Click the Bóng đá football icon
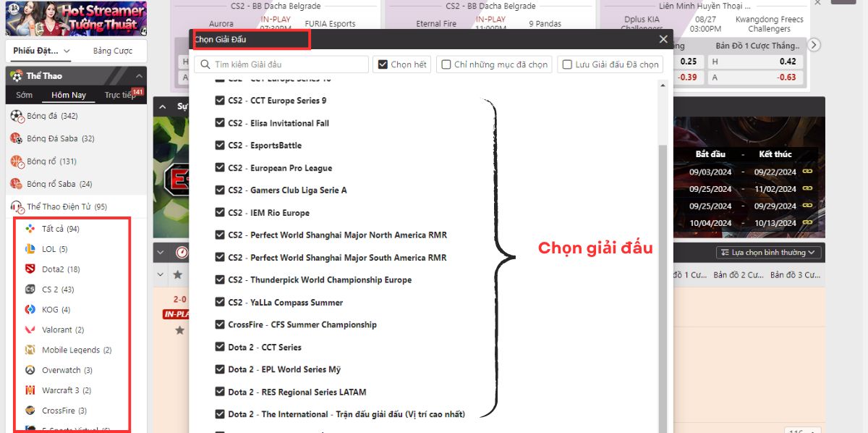Image resolution: width=868 pixels, height=433 pixels. [x=17, y=116]
